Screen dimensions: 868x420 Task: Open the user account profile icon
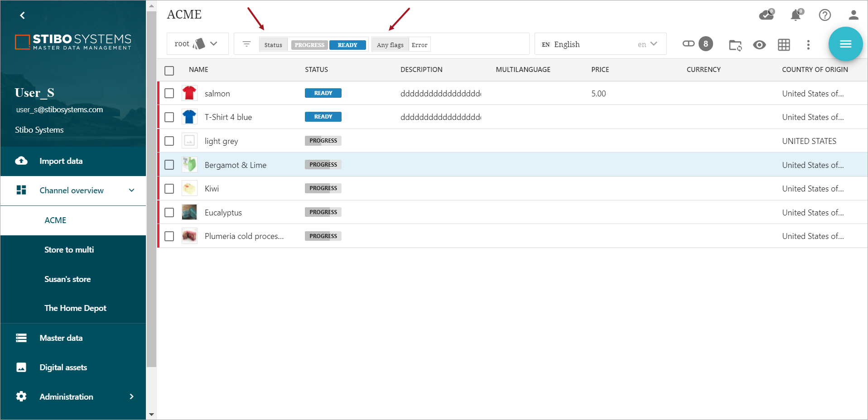[x=854, y=15]
